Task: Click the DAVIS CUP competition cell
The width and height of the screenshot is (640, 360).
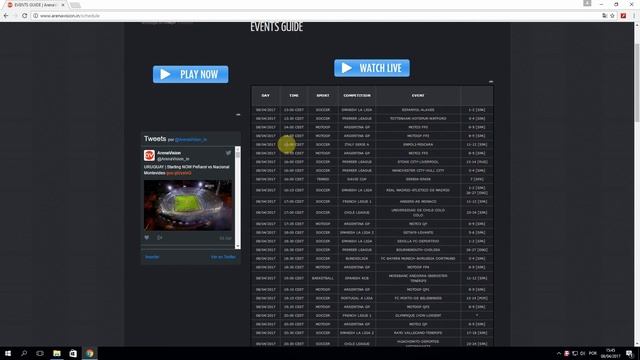Action: click(x=357, y=179)
